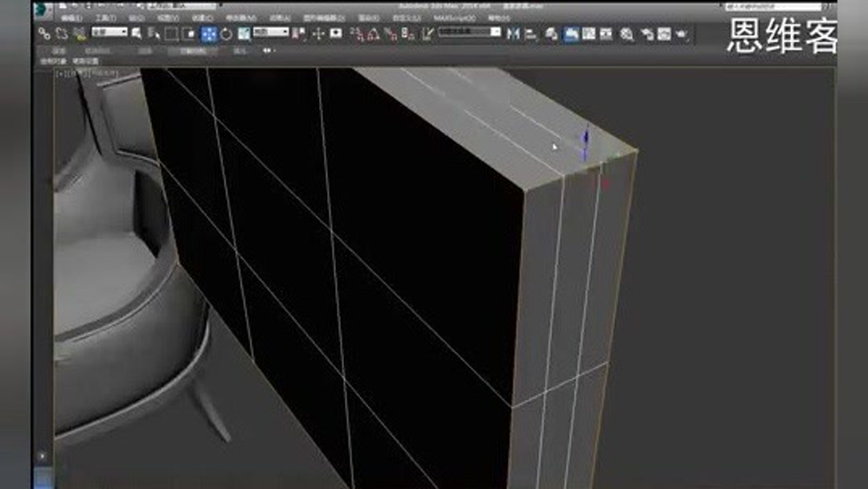Click the Align tool icon

(530, 32)
